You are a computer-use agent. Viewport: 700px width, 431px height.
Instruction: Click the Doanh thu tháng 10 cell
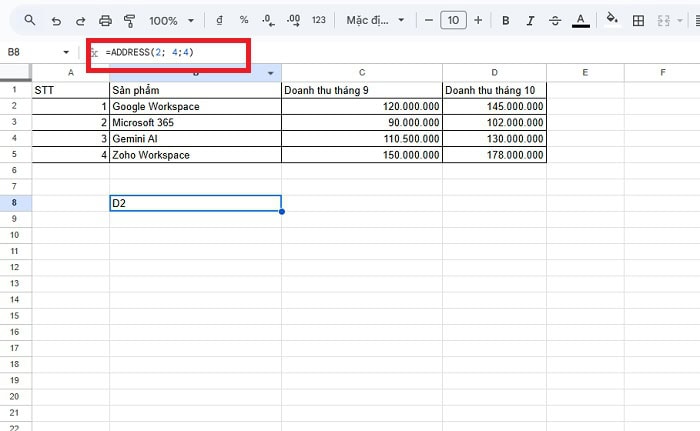click(x=494, y=90)
